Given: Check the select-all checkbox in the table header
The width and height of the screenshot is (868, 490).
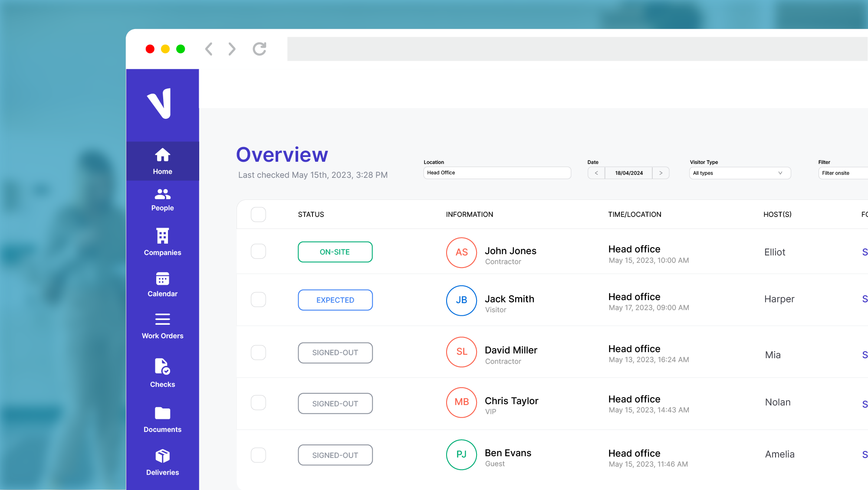Looking at the screenshot, I should [x=258, y=214].
